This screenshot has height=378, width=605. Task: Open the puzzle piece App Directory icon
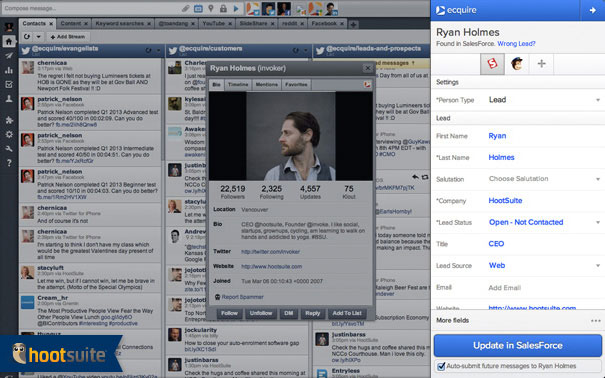click(9, 120)
